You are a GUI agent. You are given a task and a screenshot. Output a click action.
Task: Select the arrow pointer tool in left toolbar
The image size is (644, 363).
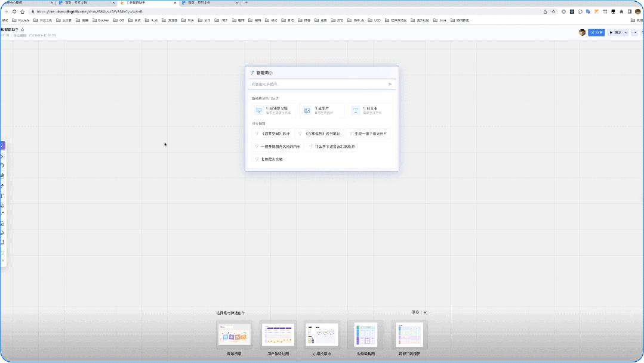point(2,156)
